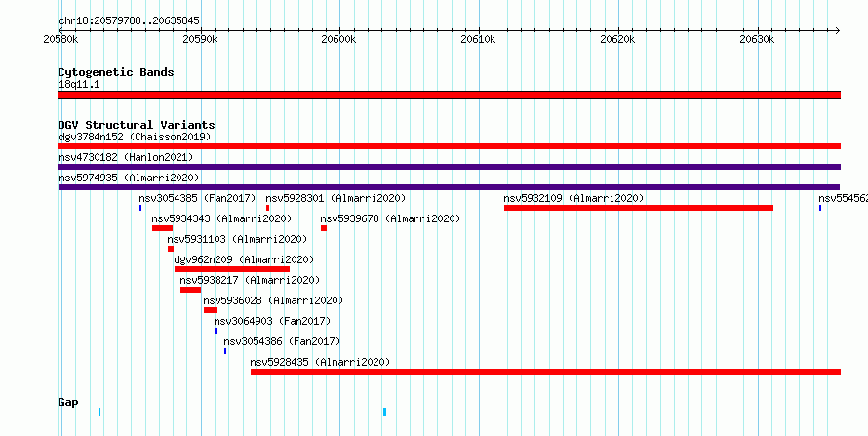This screenshot has height=436, width=868.
Task: Click the 20590k ruler label
Action: (200, 40)
